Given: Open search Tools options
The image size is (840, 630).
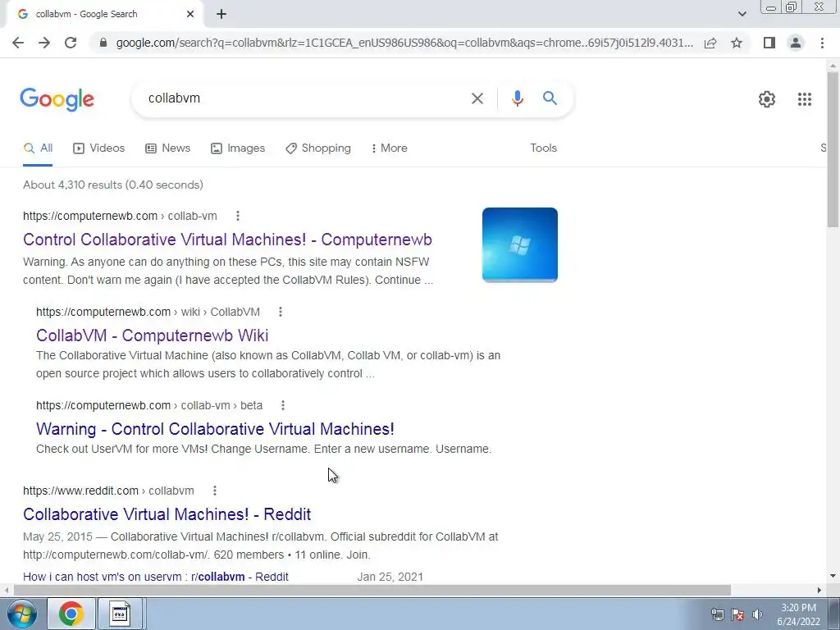Looking at the screenshot, I should 543,148.
